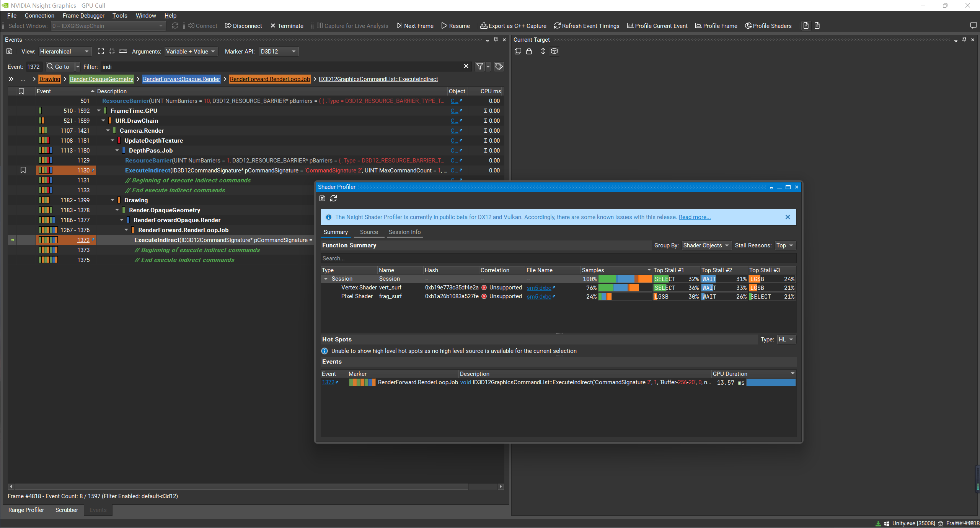Click Refresh Event Timings in the toolbar
The height and width of the screenshot is (528, 980).
pyautogui.click(x=587, y=26)
